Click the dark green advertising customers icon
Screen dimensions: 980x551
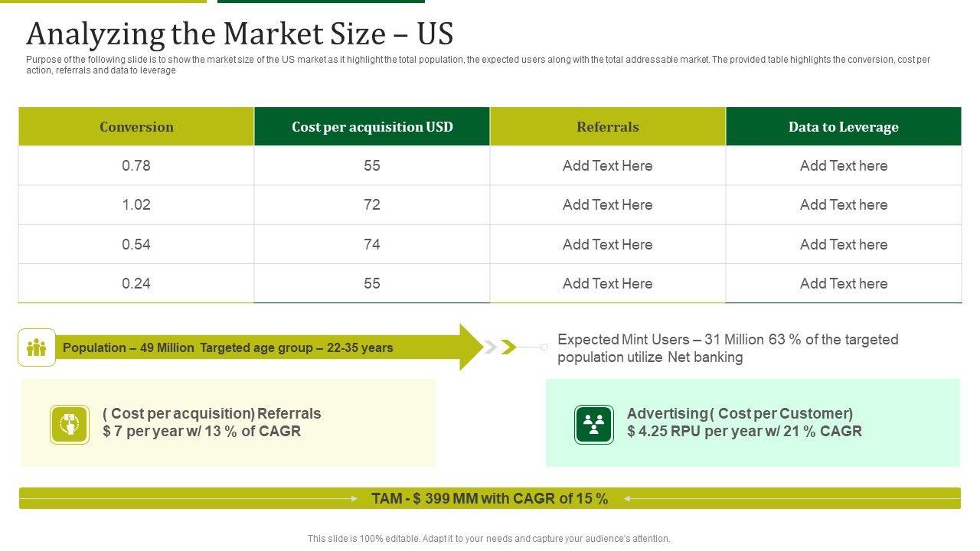594,424
